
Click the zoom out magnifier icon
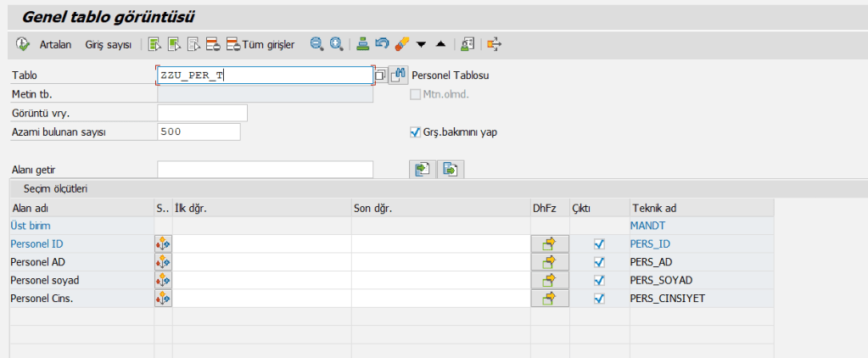(316, 44)
